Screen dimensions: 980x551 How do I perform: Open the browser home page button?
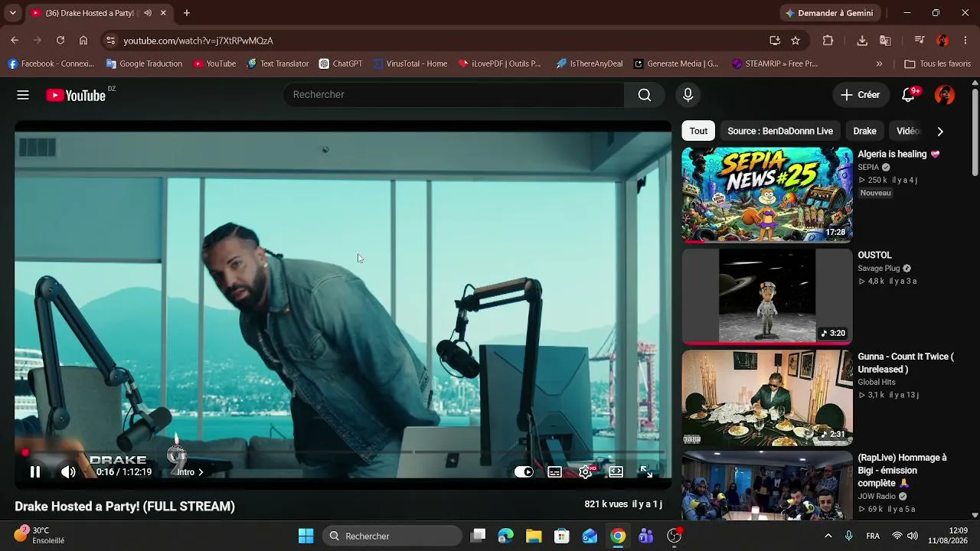coord(83,41)
